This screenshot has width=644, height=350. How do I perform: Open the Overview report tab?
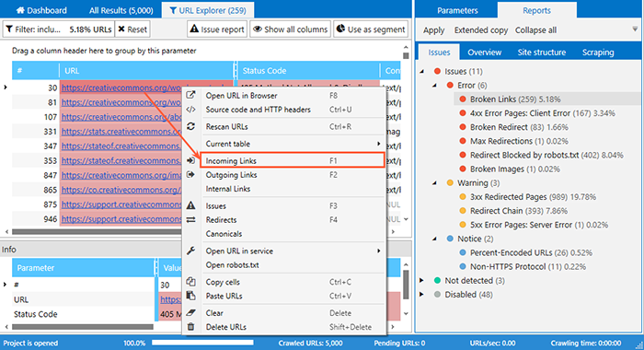coord(484,52)
